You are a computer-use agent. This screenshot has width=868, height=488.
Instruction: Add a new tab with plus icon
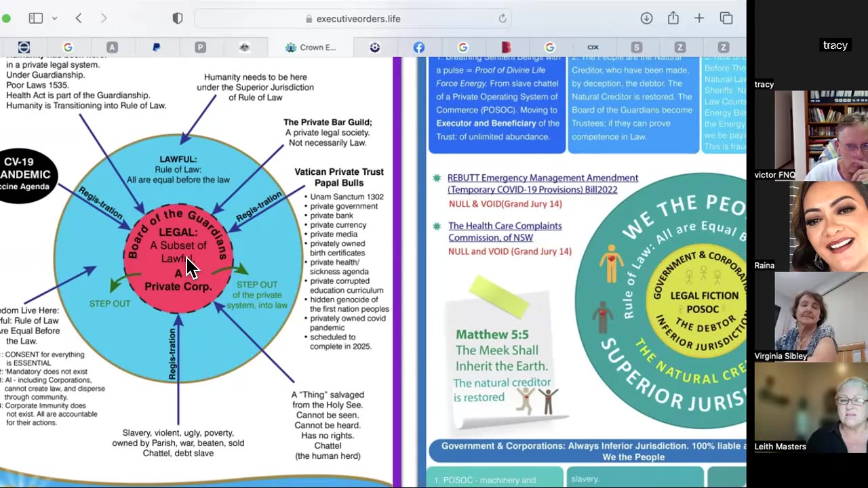click(x=699, y=18)
